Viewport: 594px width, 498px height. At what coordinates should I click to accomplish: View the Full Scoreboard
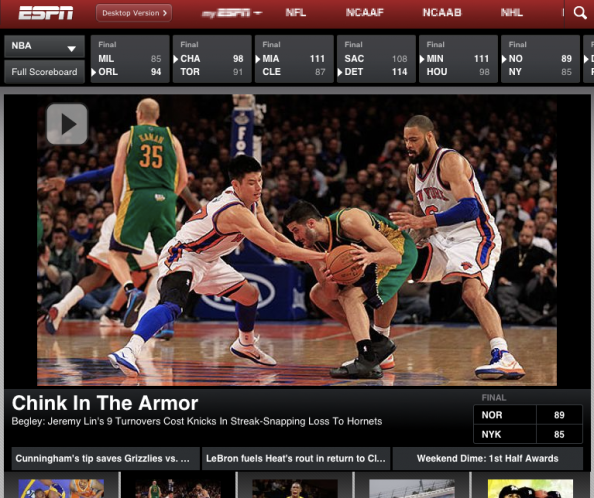coord(44,72)
